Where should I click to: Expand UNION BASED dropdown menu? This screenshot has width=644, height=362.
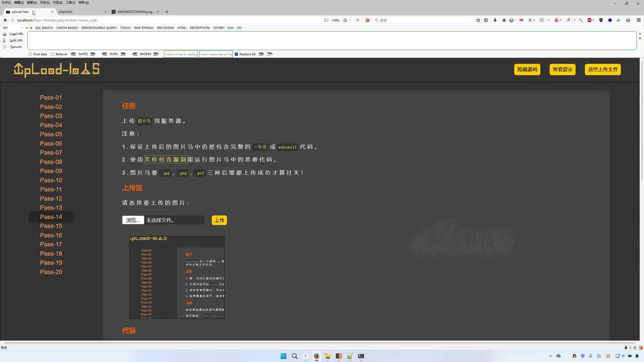67,28
